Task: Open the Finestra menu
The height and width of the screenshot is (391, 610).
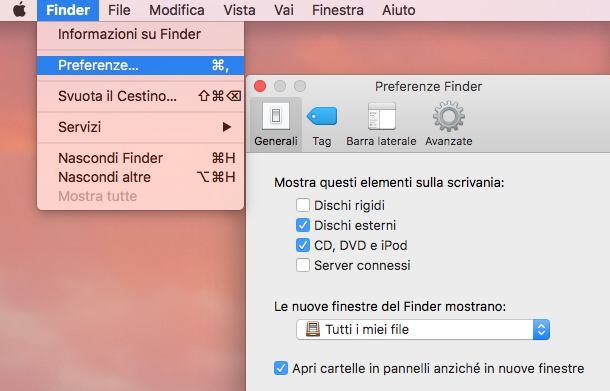Action: click(x=338, y=10)
